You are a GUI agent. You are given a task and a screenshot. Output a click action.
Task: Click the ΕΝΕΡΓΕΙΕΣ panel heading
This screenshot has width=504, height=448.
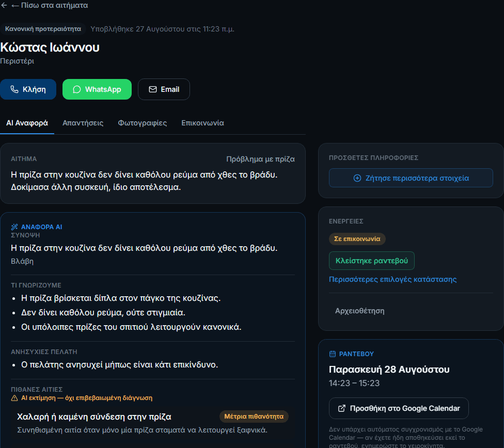point(346,221)
